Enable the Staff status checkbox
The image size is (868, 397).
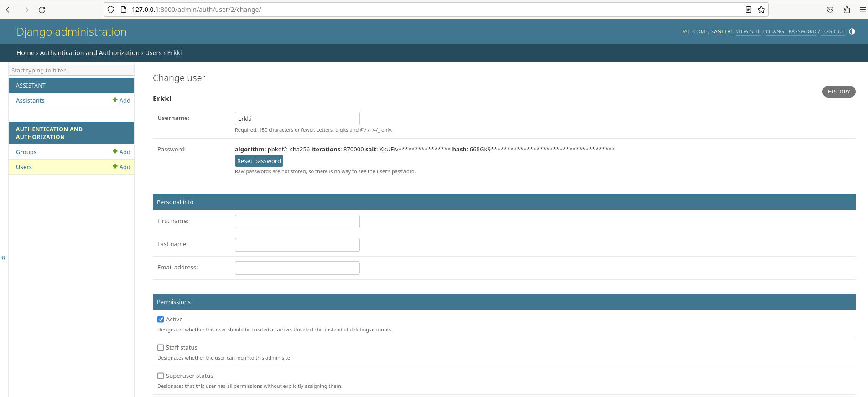point(161,348)
